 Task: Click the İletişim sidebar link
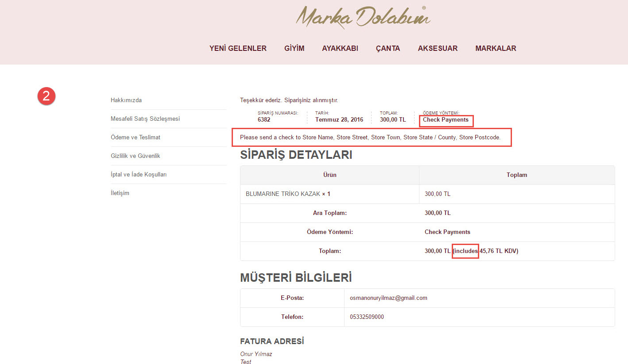point(120,193)
